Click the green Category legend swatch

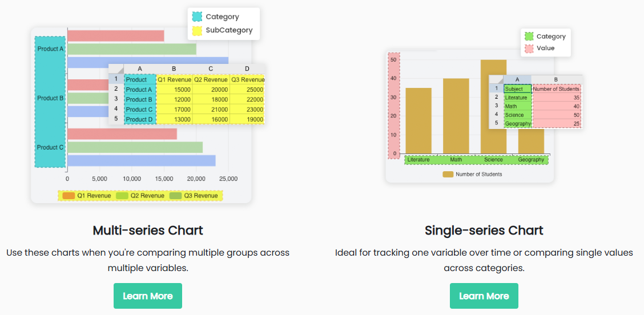pyautogui.click(x=529, y=37)
